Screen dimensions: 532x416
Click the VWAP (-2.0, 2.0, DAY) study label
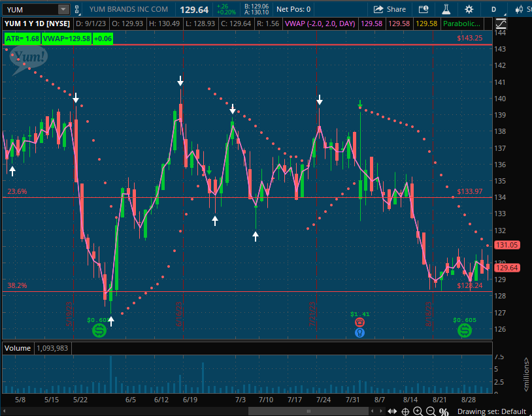click(320, 24)
